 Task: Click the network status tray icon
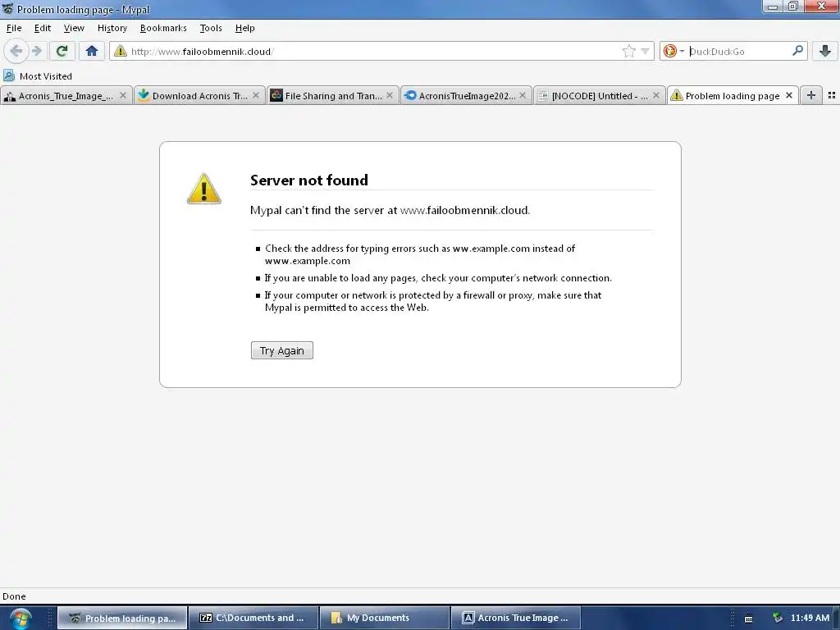pyautogui.click(x=778, y=619)
